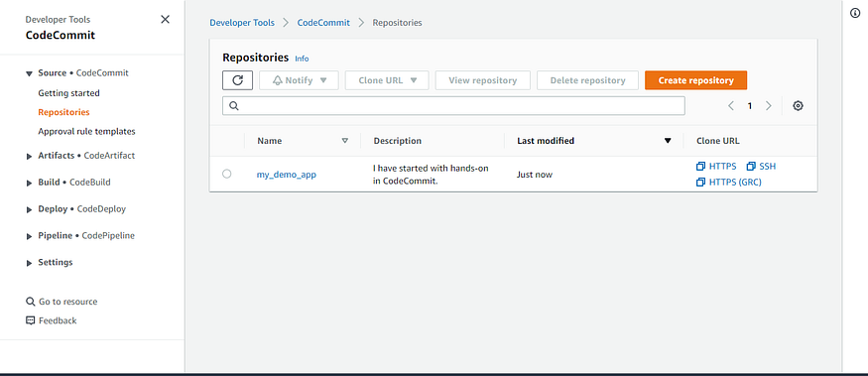This screenshot has height=376, width=868.
Task: Open the info panel circle icon
Action: [855, 14]
